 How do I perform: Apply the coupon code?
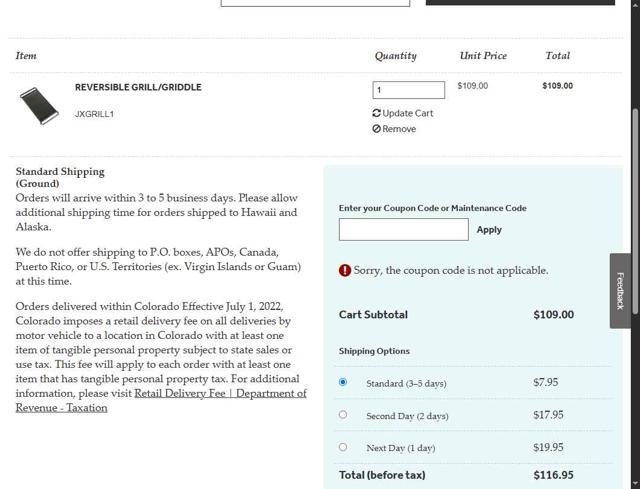pyautogui.click(x=489, y=229)
